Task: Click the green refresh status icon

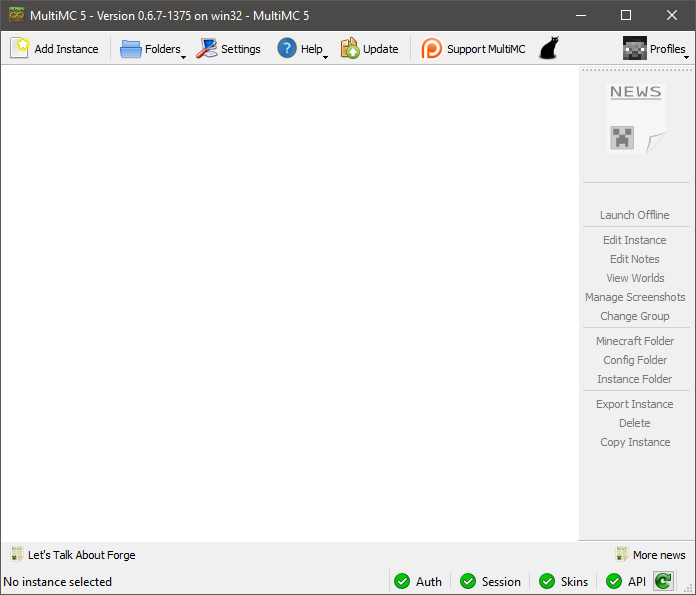Action: [663, 581]
